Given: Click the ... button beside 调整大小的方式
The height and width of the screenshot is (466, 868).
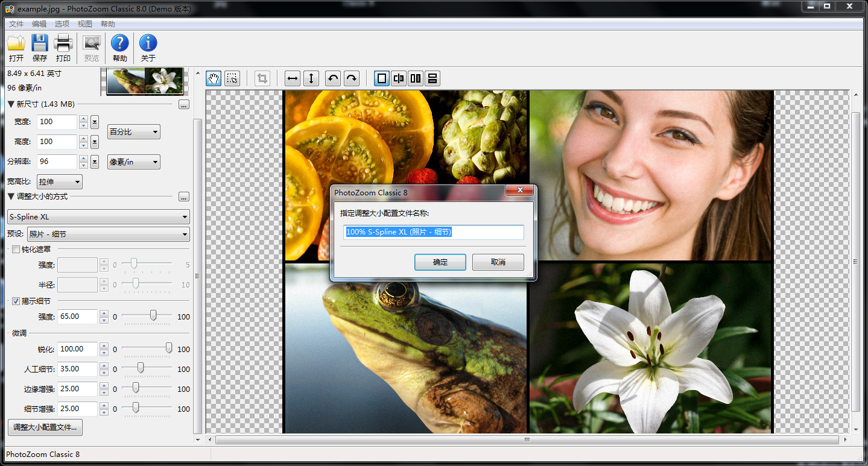Looking at the screenshot, I should pos(184,197).
